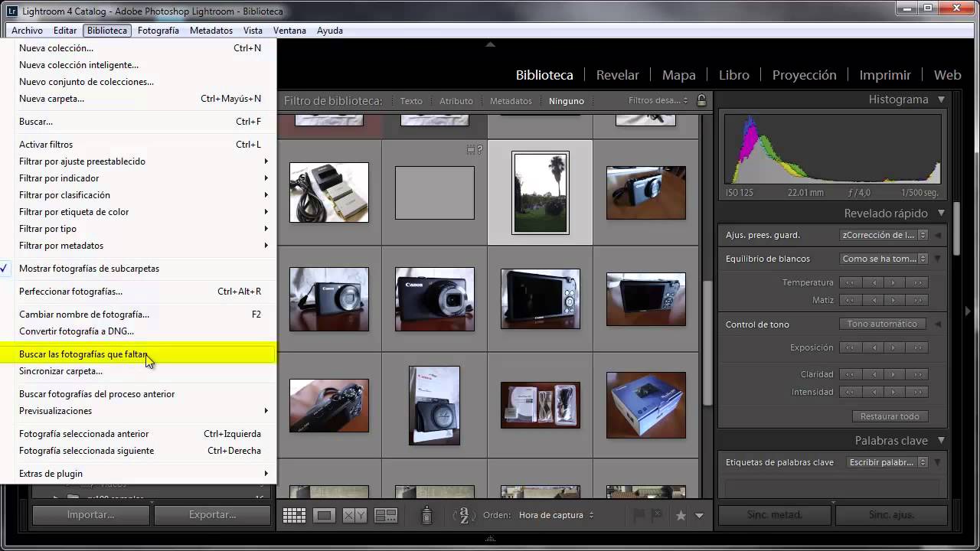This screenshot has width=980, height=551.
Task: Switch to the Mapa module
Action: [678, 75]
